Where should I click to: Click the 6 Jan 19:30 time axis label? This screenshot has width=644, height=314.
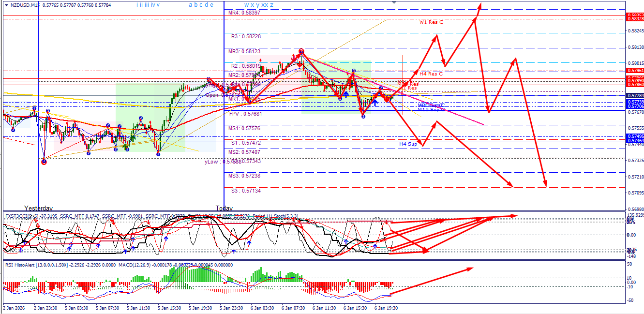(386, 307)
